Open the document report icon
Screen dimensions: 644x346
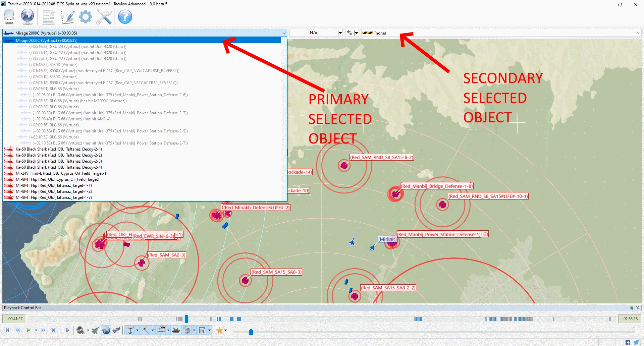[x=48, y=17]
